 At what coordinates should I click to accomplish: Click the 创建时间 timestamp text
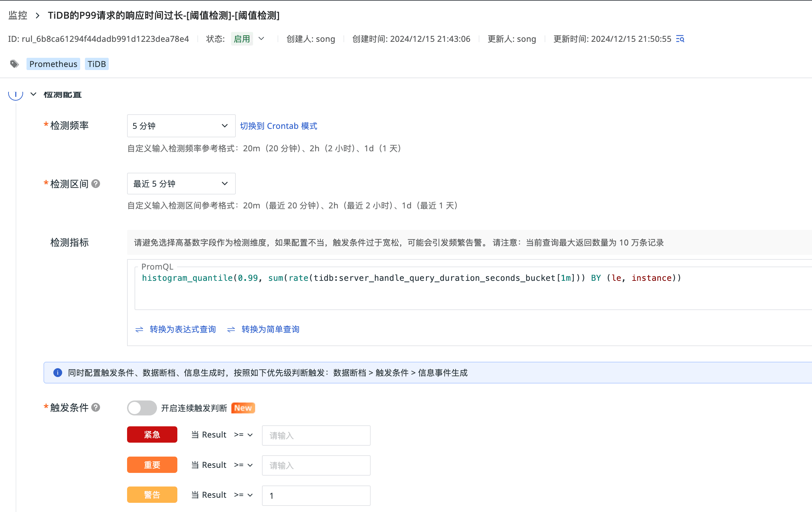(x=411, y=39)
